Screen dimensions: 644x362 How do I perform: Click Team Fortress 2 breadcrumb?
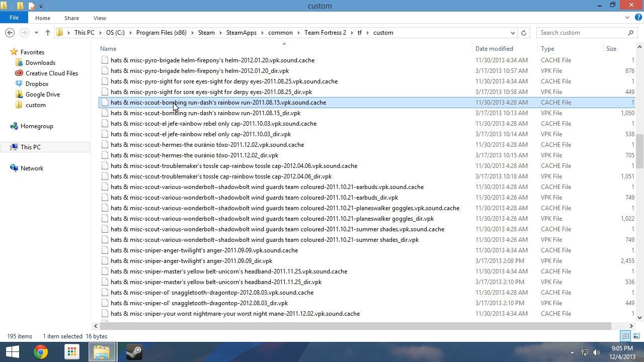(x=325, y=33)
